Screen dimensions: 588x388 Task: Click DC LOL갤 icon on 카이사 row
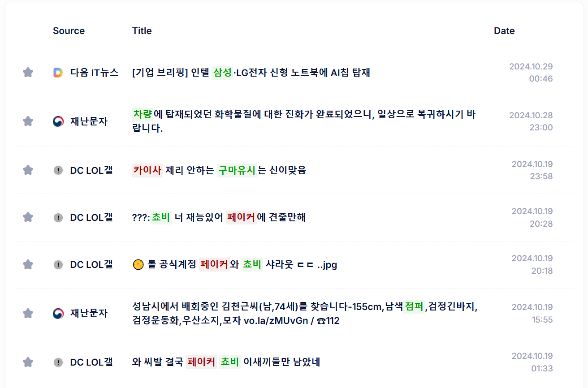[x=58, y=170]
